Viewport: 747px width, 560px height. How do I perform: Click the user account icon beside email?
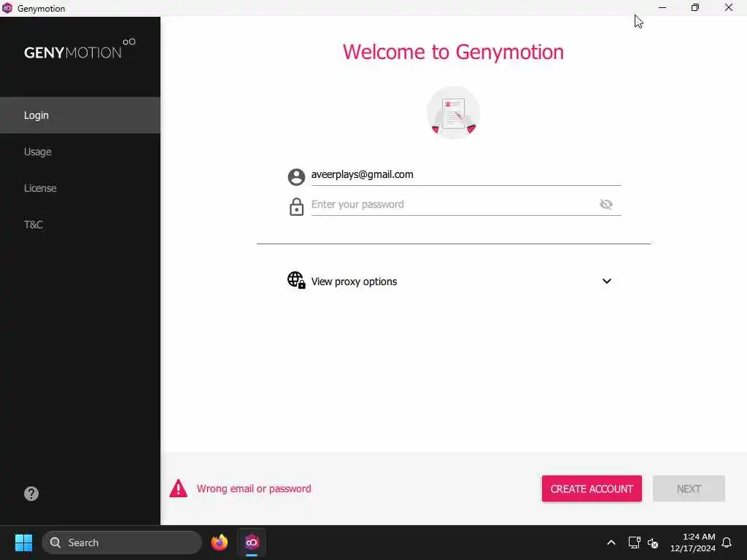296,176
